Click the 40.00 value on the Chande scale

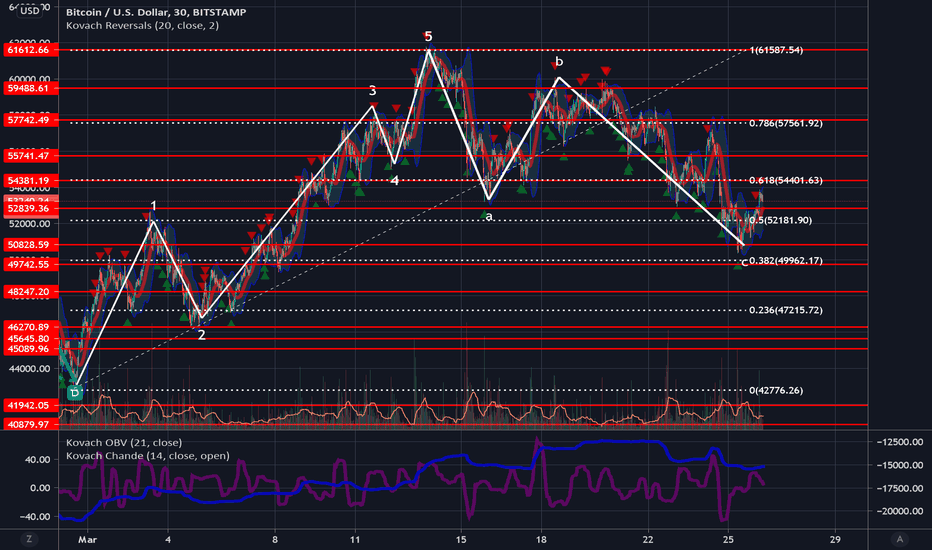click(37, 460)
